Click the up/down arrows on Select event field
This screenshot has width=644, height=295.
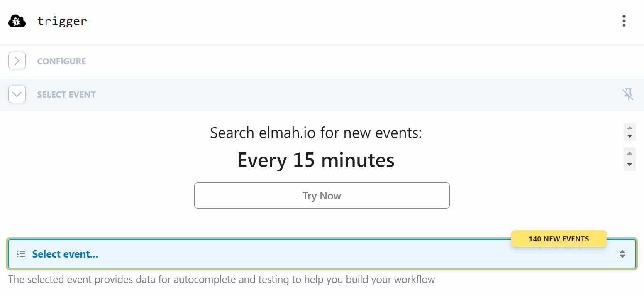click(x=622, y=254)
